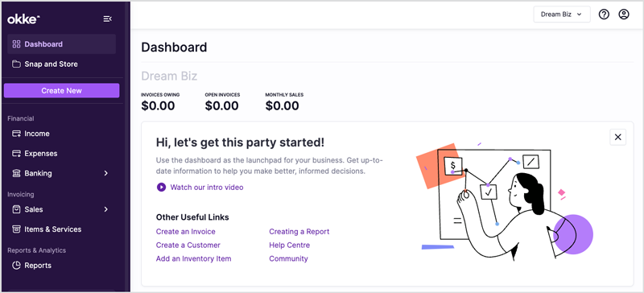The width and height of the screenshot is (644, 293).
Task: Click the Reports pie chart icon
Action: [16, 266]
